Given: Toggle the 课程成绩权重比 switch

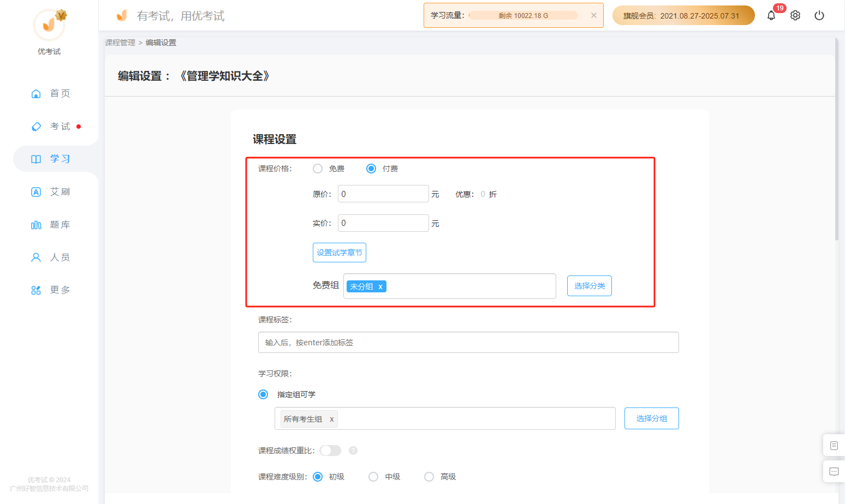Looking at the screenshot, I should pos(330,451).
